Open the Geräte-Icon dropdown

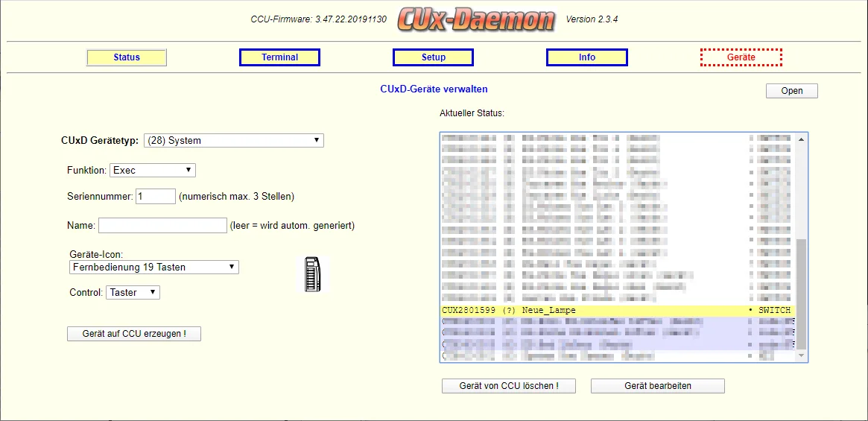[x=154, y=267]
